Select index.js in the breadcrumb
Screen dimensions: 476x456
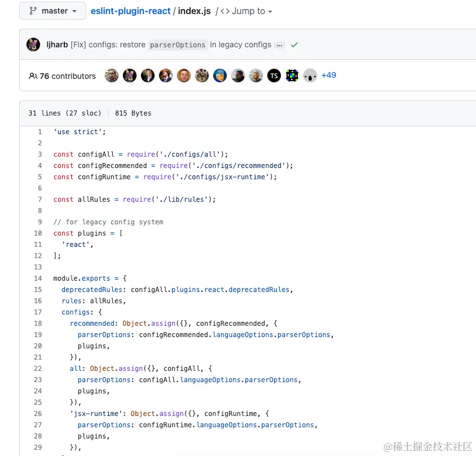[194, 11]
